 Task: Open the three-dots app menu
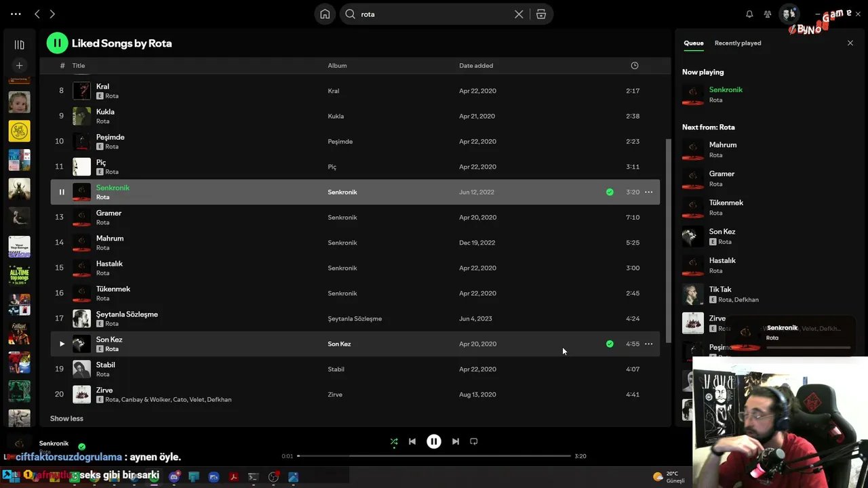click(16, 14)
